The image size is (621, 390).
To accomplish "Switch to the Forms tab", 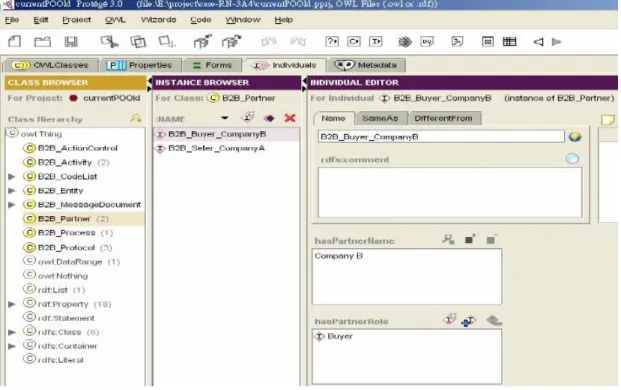I will coord(213,65).
